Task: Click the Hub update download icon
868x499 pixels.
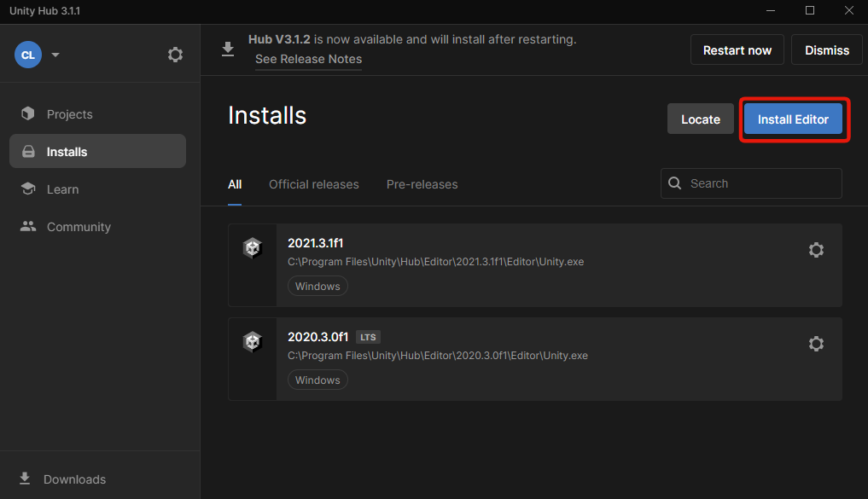Action: (x=228, y=49)
